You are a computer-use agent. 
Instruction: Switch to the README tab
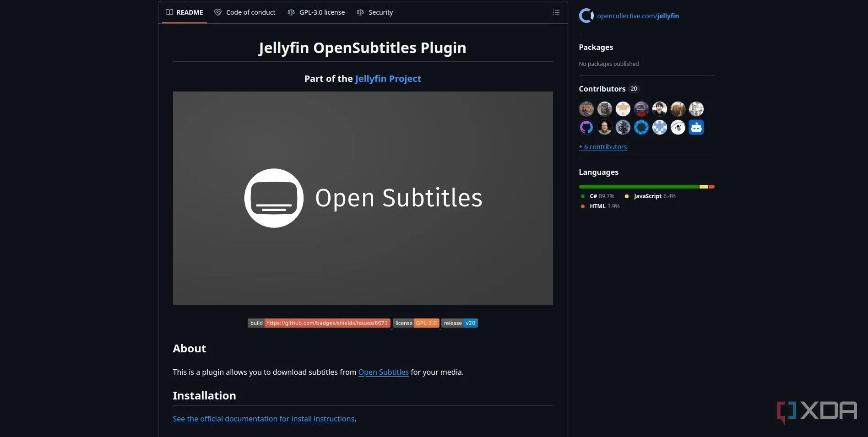pos(184,12)
